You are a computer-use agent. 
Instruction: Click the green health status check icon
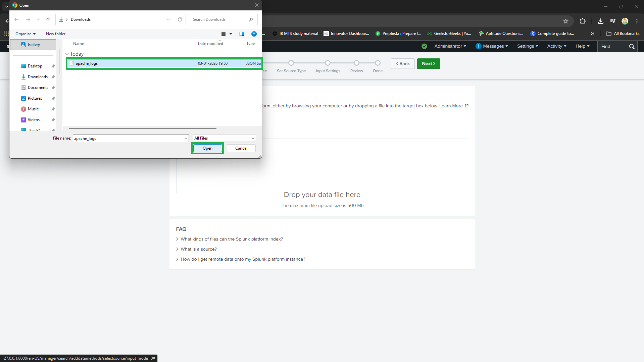point(425,46)
